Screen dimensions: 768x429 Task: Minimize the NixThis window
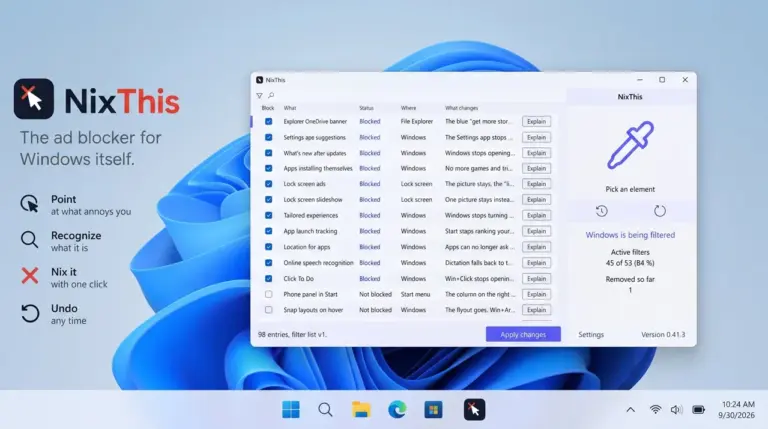click(x=640, y=80)
